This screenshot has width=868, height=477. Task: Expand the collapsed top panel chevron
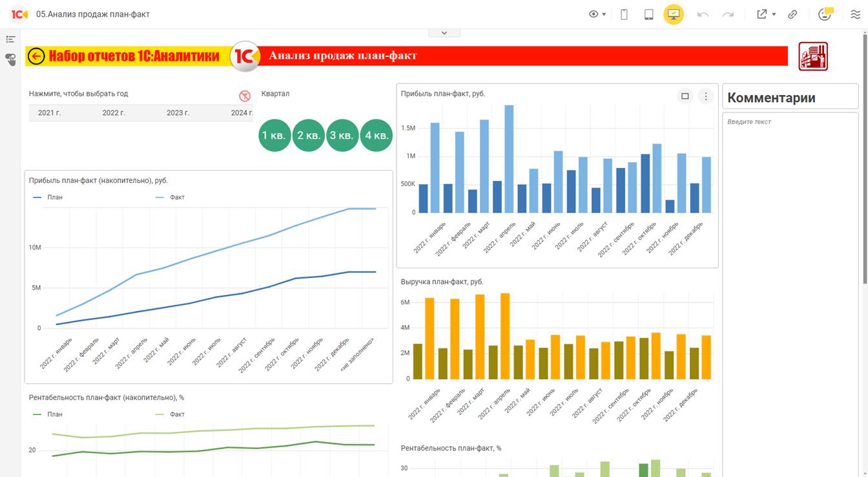click(444, 32)
